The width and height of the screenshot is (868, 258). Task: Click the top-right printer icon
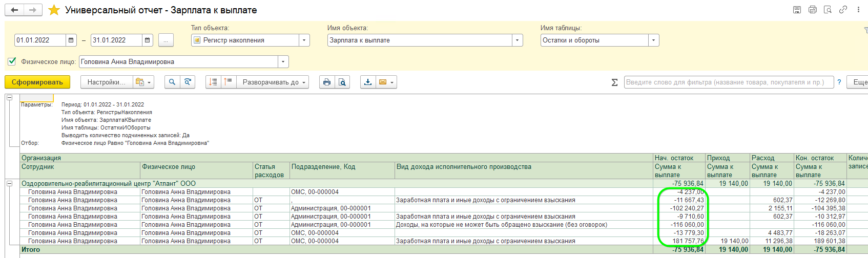point(812,10)
